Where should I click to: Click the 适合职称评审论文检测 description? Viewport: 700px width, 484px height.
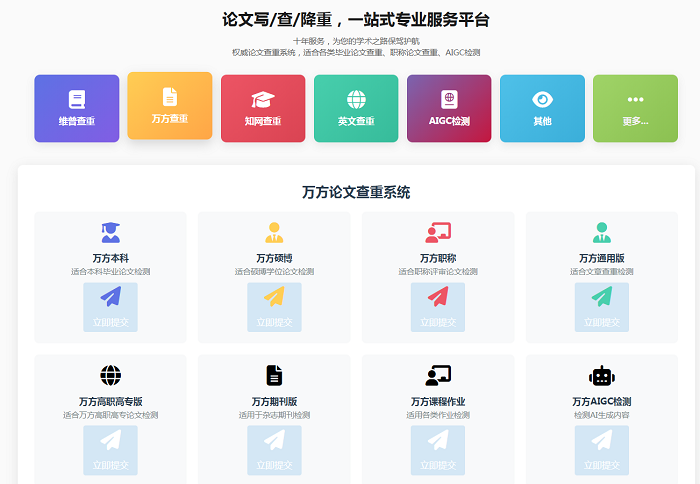[x=438, y=271]
